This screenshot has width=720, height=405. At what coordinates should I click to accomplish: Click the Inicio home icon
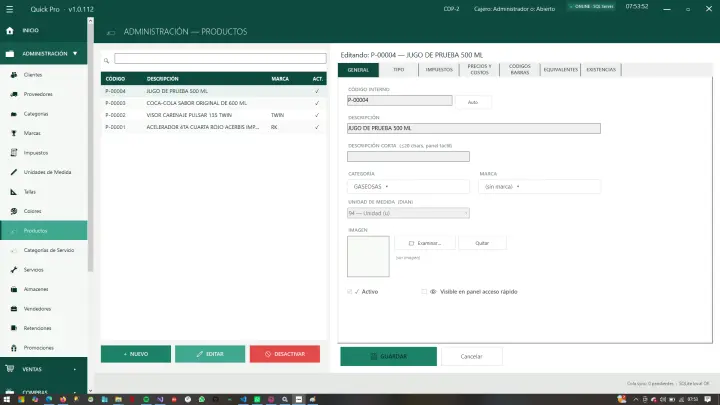pos(10,30)
